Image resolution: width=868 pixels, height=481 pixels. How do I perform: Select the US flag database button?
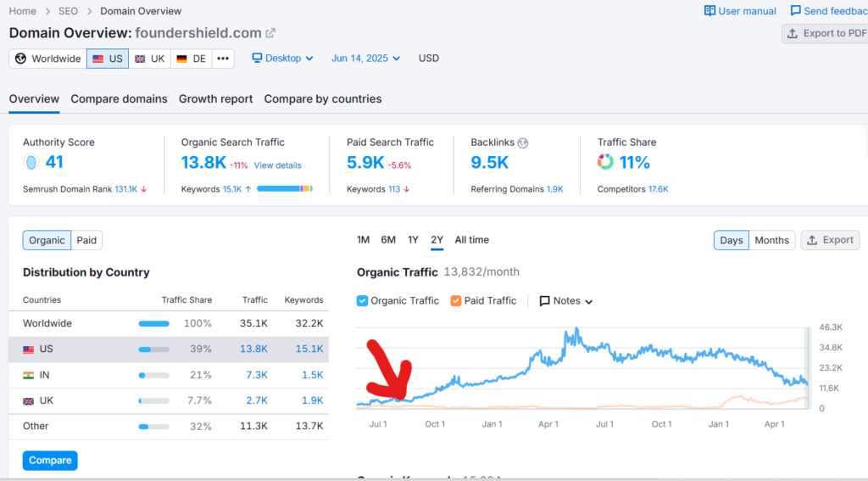108,59
